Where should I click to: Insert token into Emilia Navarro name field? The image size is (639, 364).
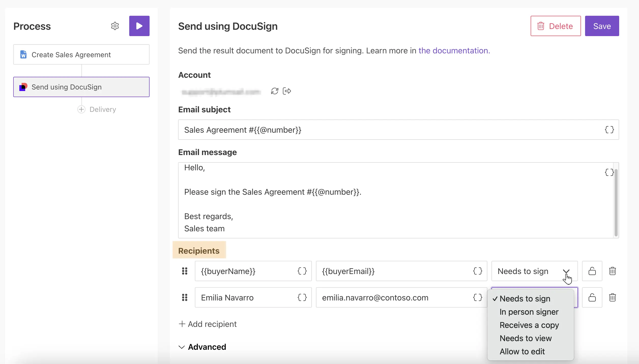tap(302, 297)
